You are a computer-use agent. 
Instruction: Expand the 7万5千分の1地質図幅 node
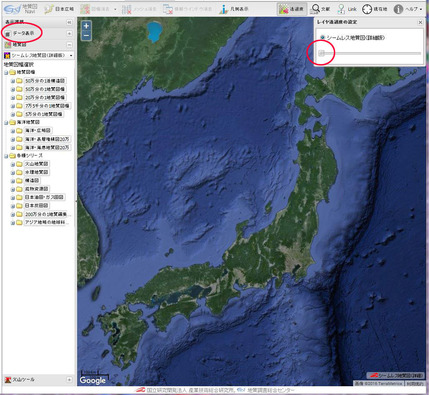13,106
